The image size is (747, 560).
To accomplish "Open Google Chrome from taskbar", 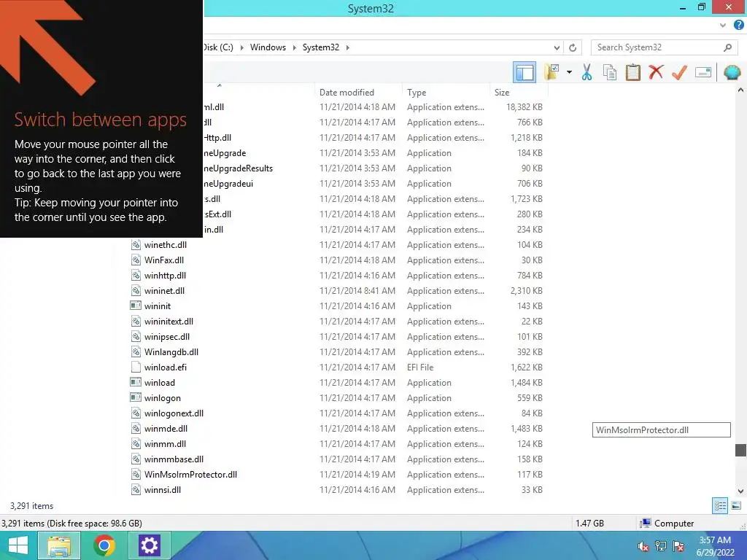I will [x=104, y=545].
